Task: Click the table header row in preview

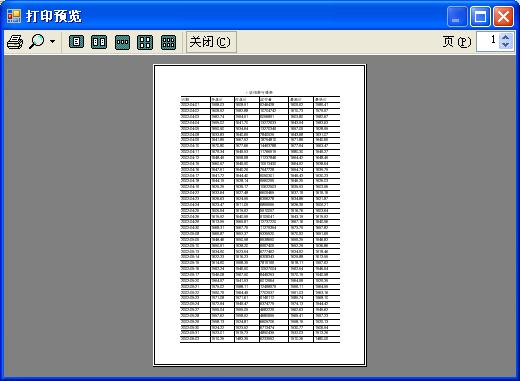Action: (x=260, y=99)
